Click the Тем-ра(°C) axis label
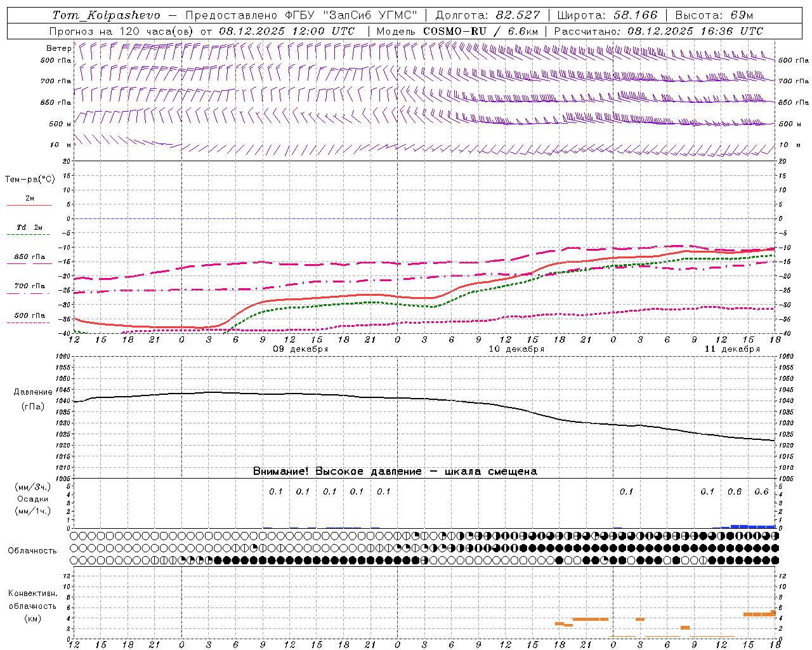Screen dimensions: 812x650 (x=30, y=180)
